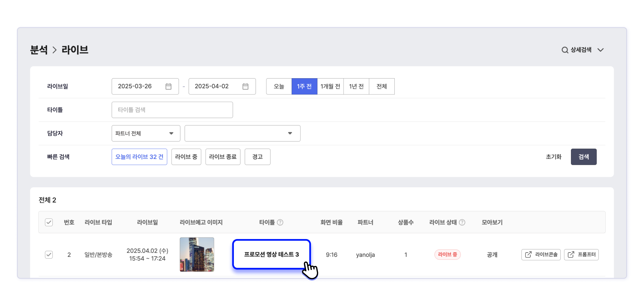This screenshot has height=306, width=644.
Task: Select the 1개월 전 date range tab
Action: (x=330, y=86)
